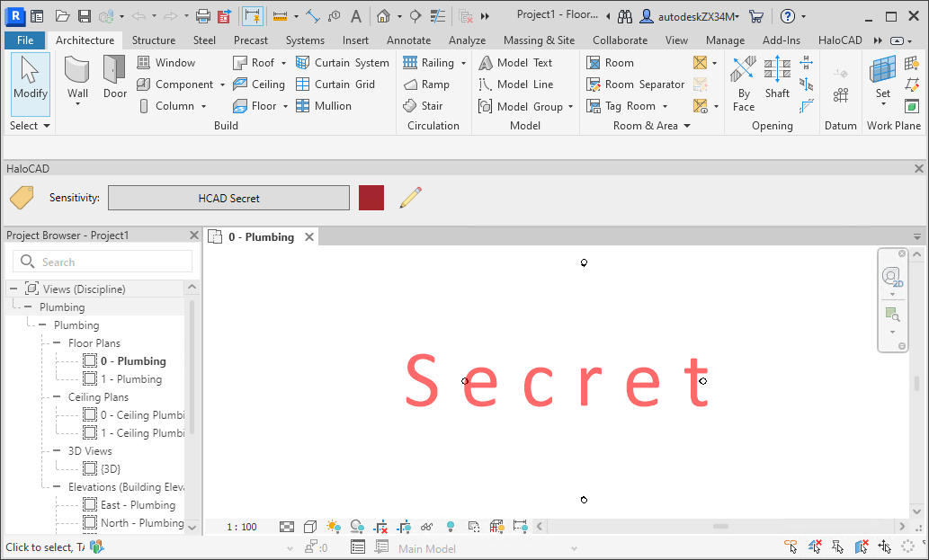Click the HaloCAD sensitivity tag icon
The image size is (929, 560).
(x=21, y=198)
